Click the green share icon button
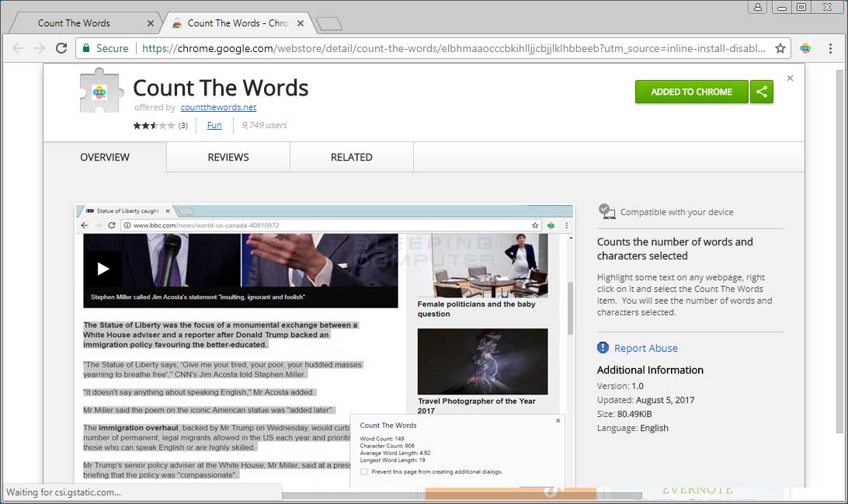Screen dimensions: 848x504 point(762,92)
